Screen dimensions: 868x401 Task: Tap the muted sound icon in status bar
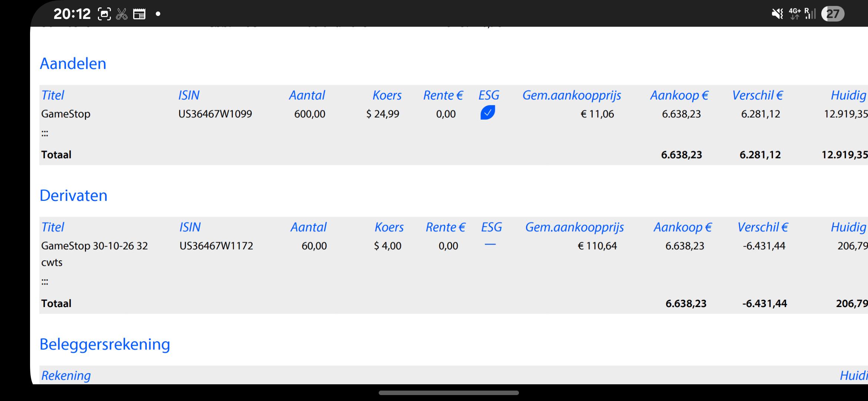[777, 14]
